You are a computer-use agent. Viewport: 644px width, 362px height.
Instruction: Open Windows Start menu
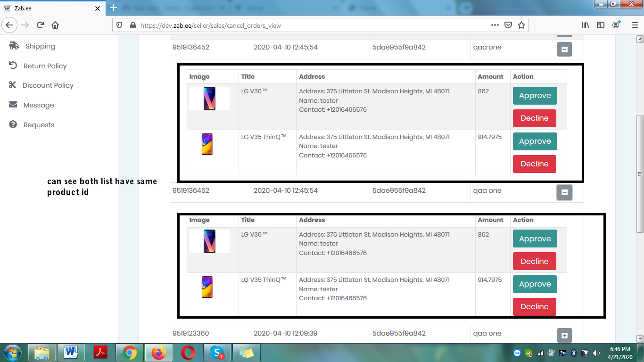12,352
